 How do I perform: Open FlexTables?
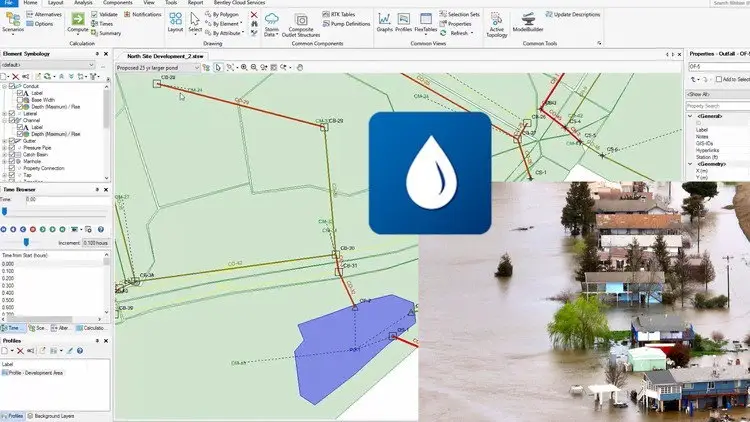click(x=425, y=22)
